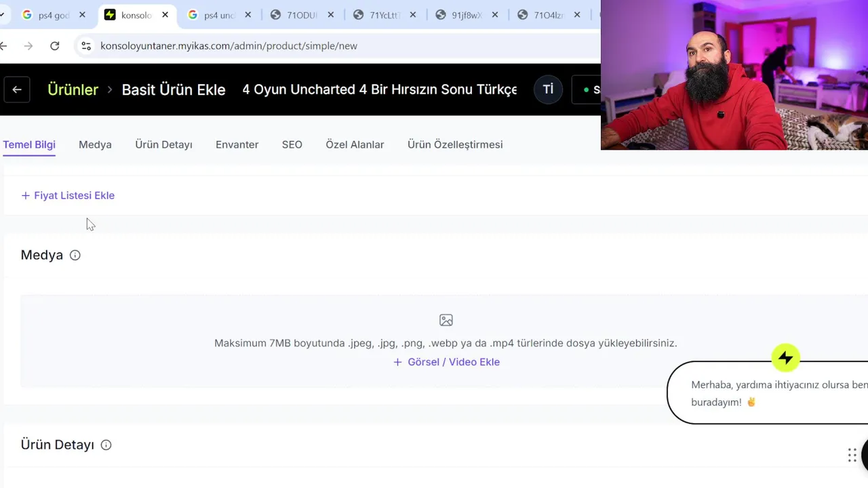Image resolution: width=868 pixels, height=488 pixels.
Task: Click the info icon beside the Ürün Detayı heading
Action: [106, 445]
